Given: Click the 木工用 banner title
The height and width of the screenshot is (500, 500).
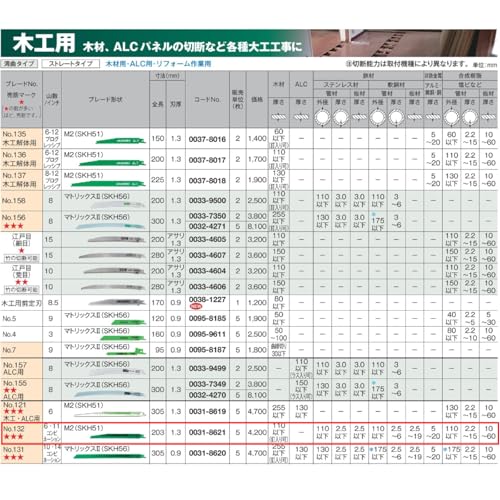Looking at the screenshot, I should pyautogui.click(x=44, y=43).
